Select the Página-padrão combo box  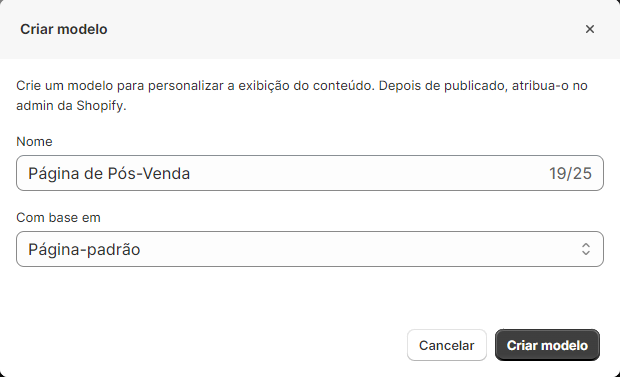tap(310, 249)
